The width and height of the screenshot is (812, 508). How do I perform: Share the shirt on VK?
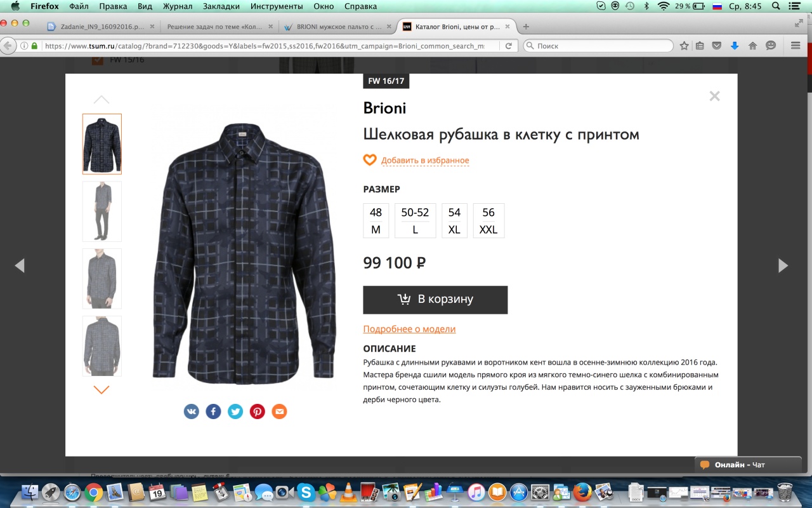[191, 411]
